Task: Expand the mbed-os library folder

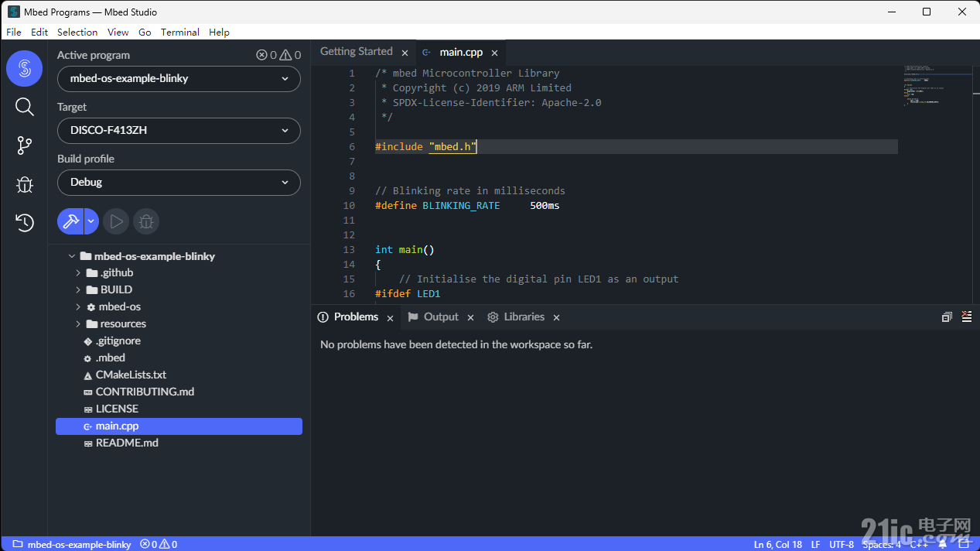Action: click(x=78, y=307)
